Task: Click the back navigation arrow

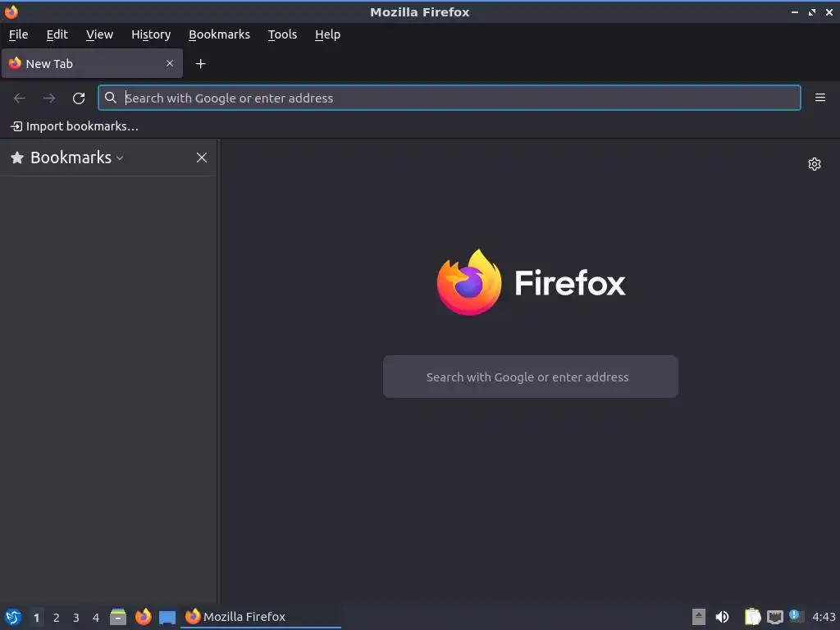Action: [20, 98]
